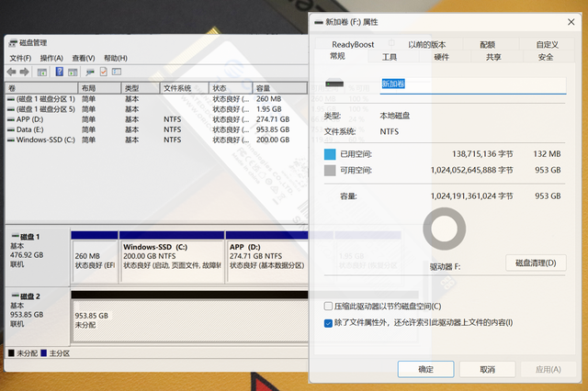Switch to the 工具 tab
Screen dimensions: 588x391
390,57
